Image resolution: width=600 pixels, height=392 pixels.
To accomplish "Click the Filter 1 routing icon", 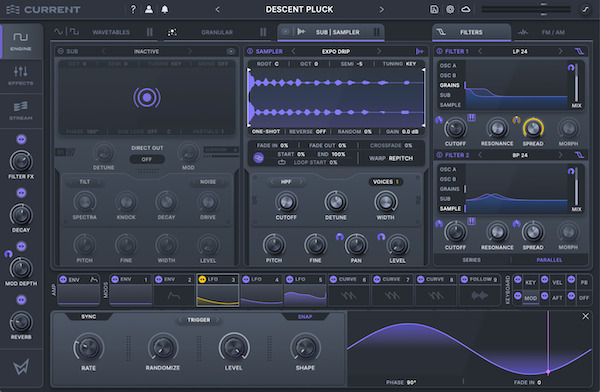I will point(579,51).
